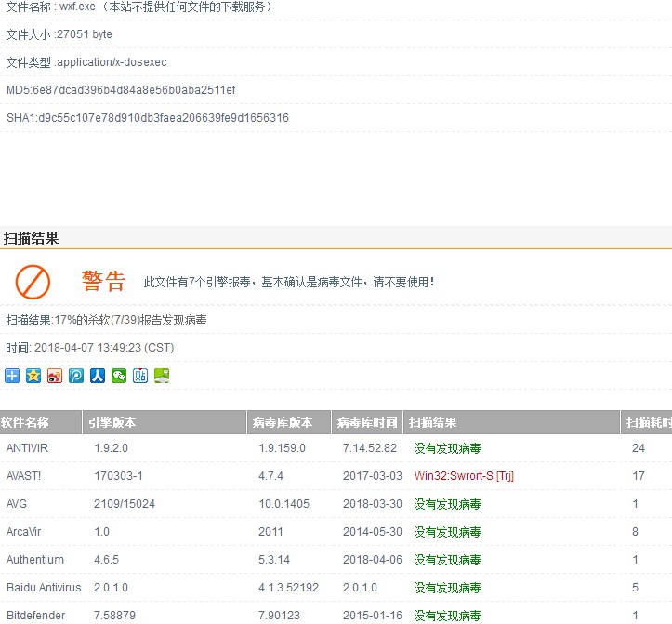This screenshot has width=672, height=624.
Task: Click ArcaVir's 没有发现病毒 result
Action: [x=447, y=532]
